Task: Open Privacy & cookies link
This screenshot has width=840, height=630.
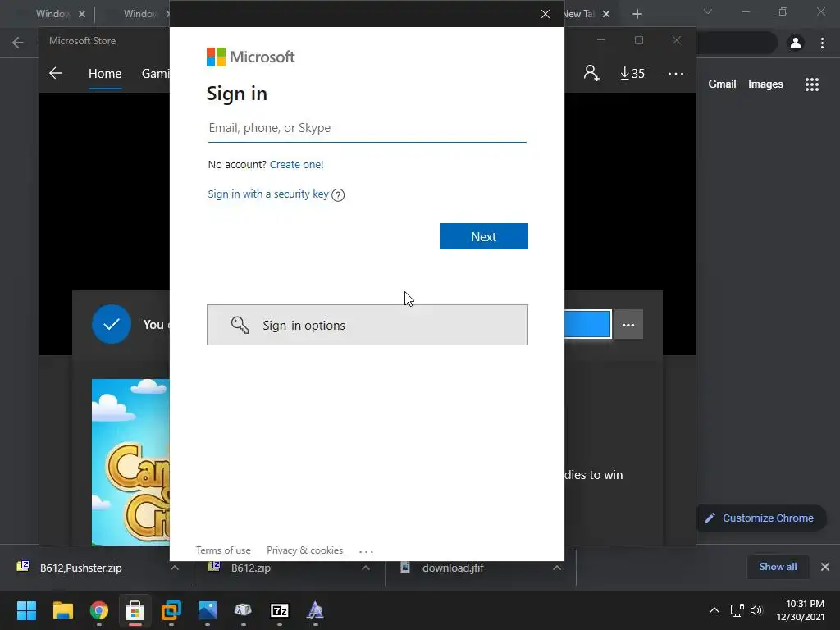Action: coord(304,550)
